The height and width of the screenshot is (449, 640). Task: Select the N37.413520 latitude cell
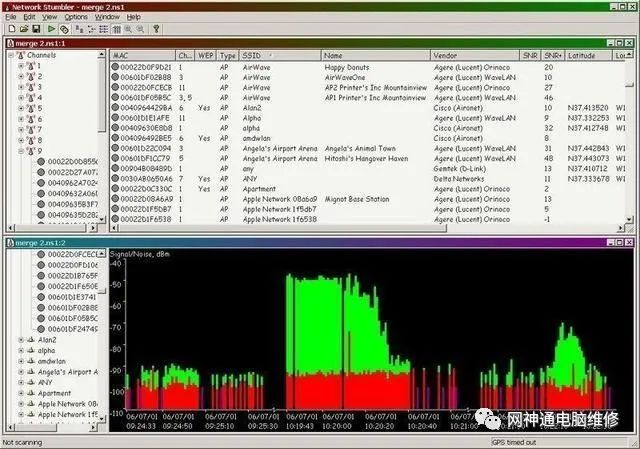[x=588, y=108]
